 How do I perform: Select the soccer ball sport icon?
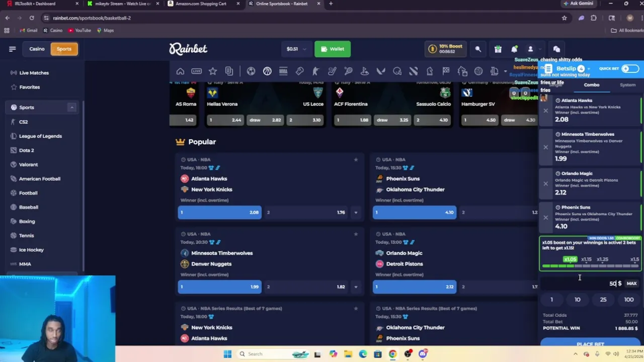251,71
